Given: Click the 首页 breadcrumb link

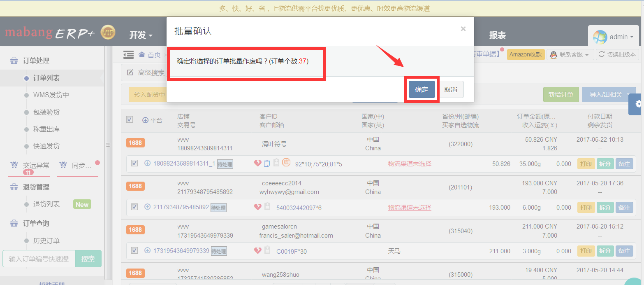Looking at the screenshot, I should (x=154, y=55).
